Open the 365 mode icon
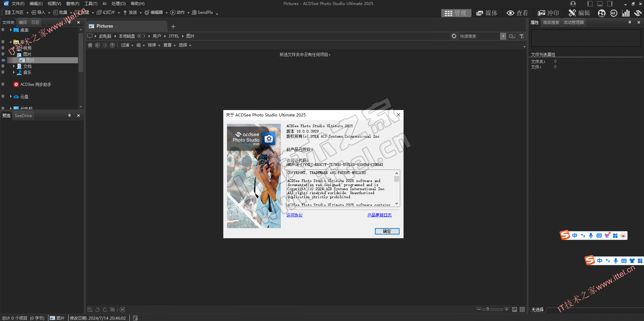 [x=613, y=13]
